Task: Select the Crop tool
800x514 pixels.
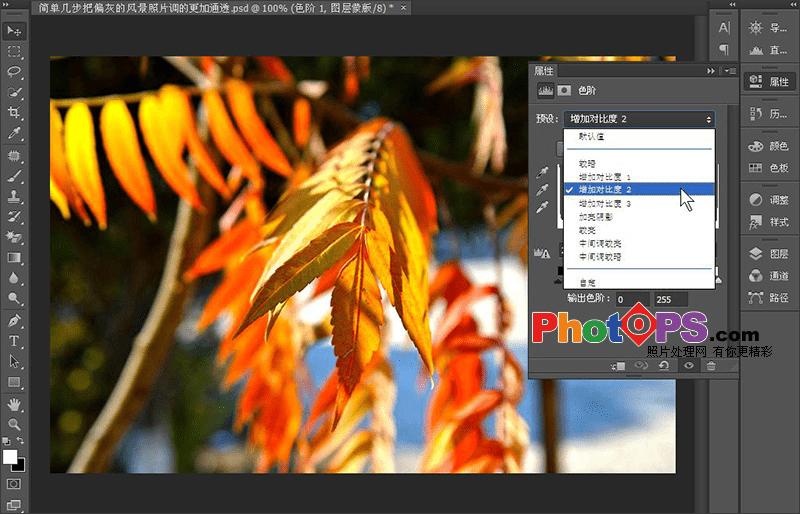Action: [14, 113]
